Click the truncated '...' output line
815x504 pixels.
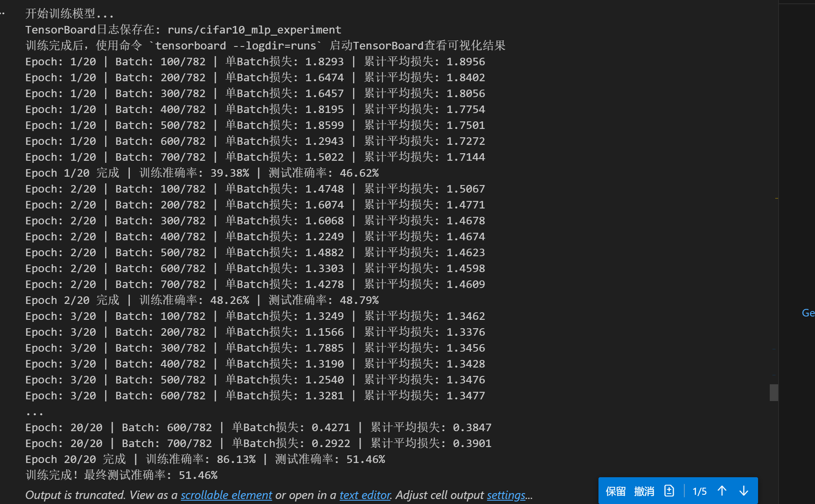34,412
